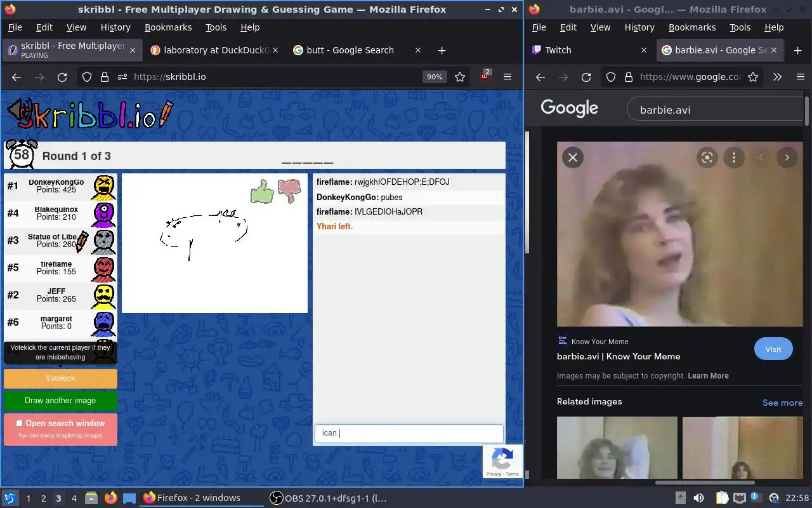Click See more related images link
The width and height of the screenshot is (812, 508).
[x=782, y=403]
